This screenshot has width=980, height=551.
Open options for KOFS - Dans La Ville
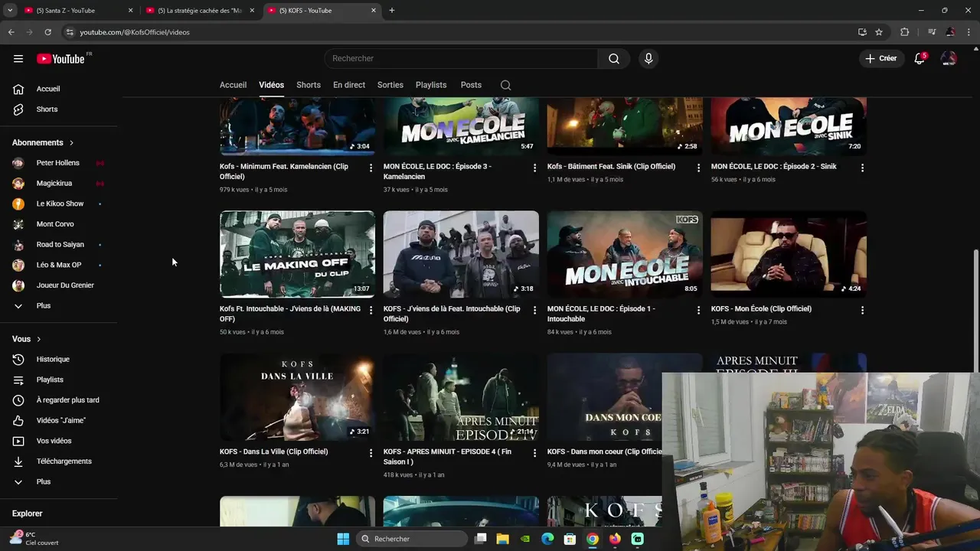[x=371, y=453]
